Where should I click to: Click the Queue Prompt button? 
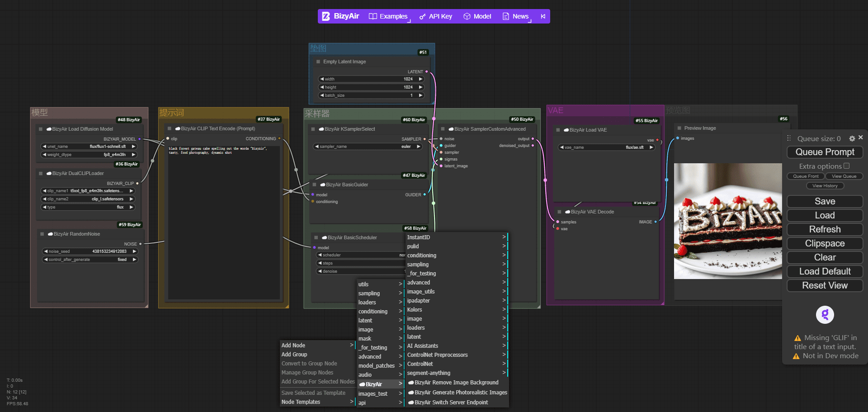tap(825, 152)
